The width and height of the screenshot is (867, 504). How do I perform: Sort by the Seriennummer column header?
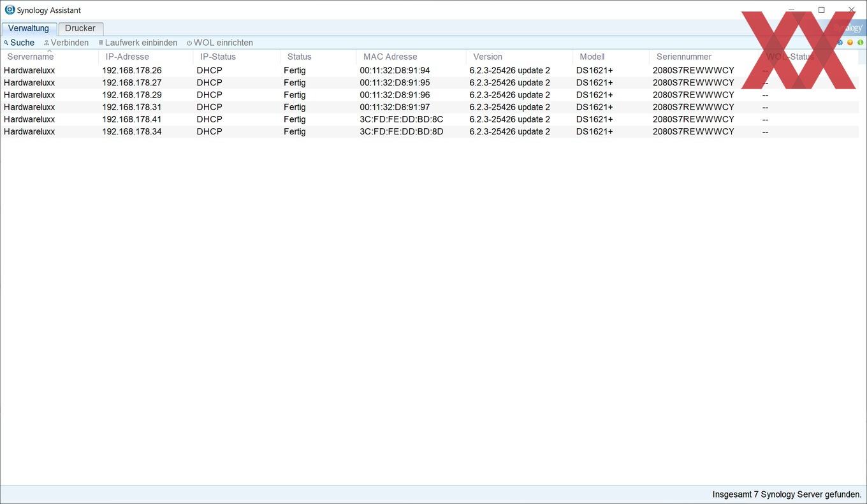point(704,57)
